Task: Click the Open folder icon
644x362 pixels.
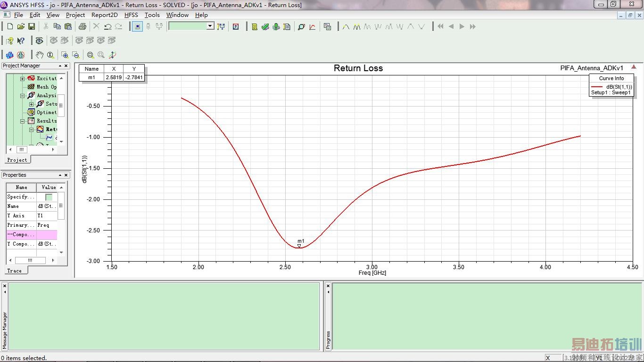Action: [x=21, y=26]
